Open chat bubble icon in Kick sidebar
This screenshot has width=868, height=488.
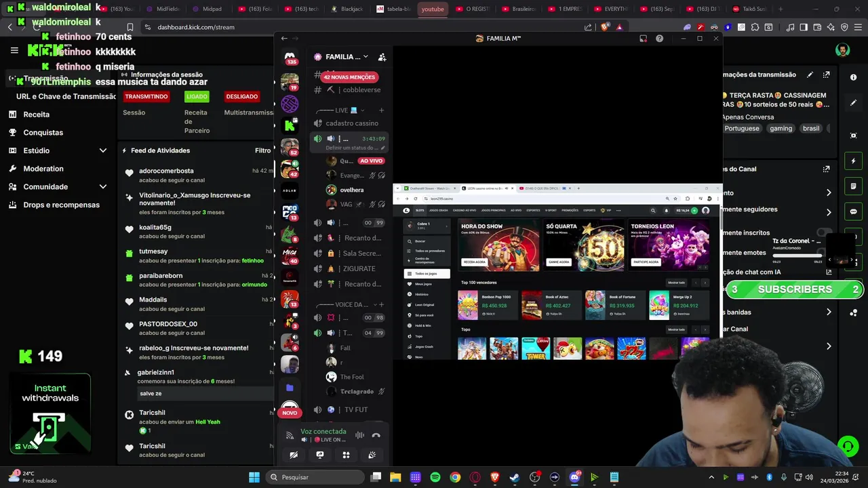(x=854, y=211)
